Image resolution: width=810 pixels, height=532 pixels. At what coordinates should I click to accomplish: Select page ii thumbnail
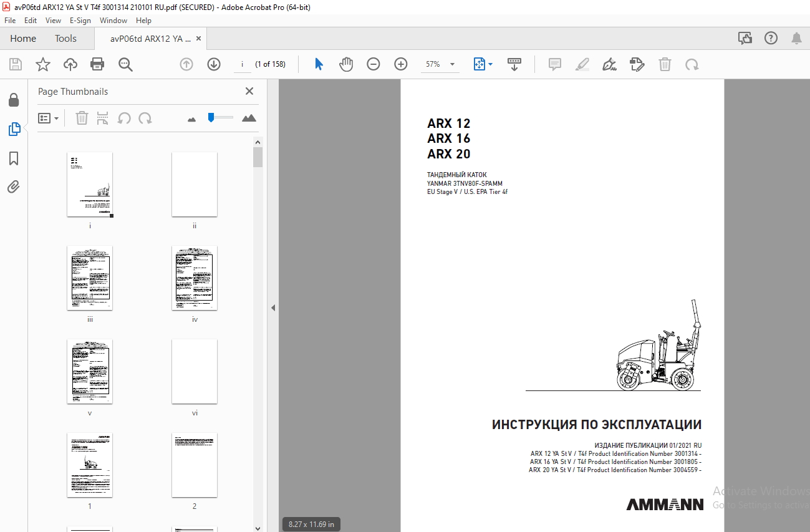tap(195, 185)
